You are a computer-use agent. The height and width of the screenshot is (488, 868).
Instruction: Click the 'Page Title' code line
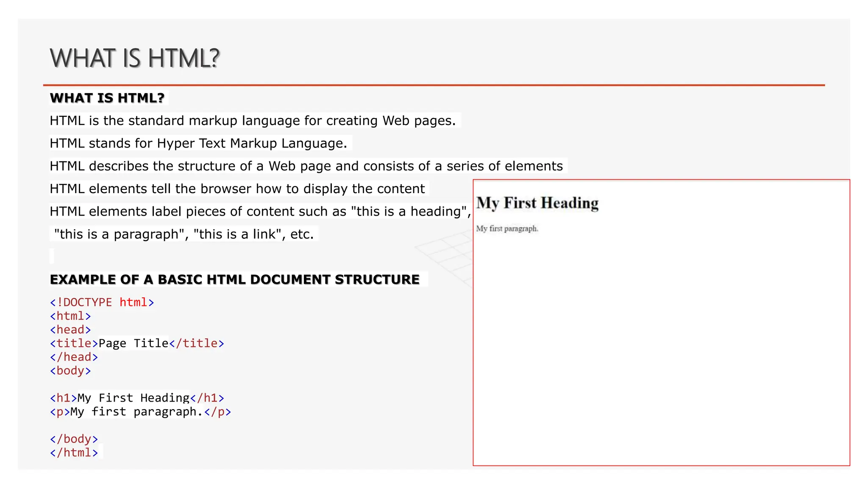136,343
